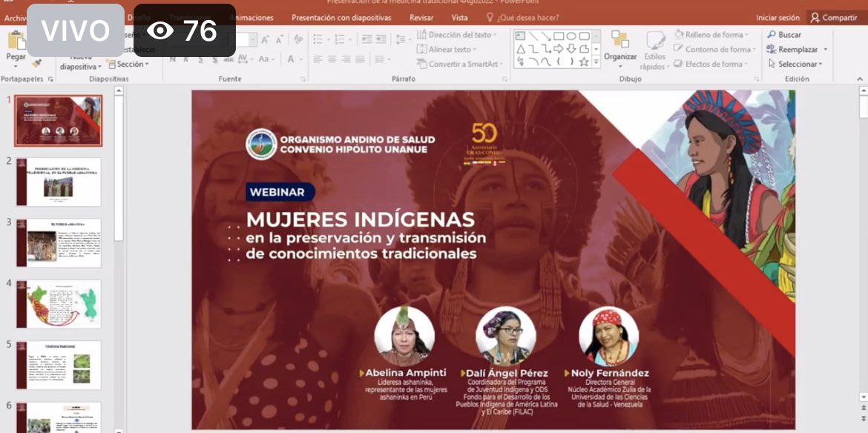The height and width of the screenshot is (433, 868).
Task: Justify the paragraph text
Action: [361, 59]
